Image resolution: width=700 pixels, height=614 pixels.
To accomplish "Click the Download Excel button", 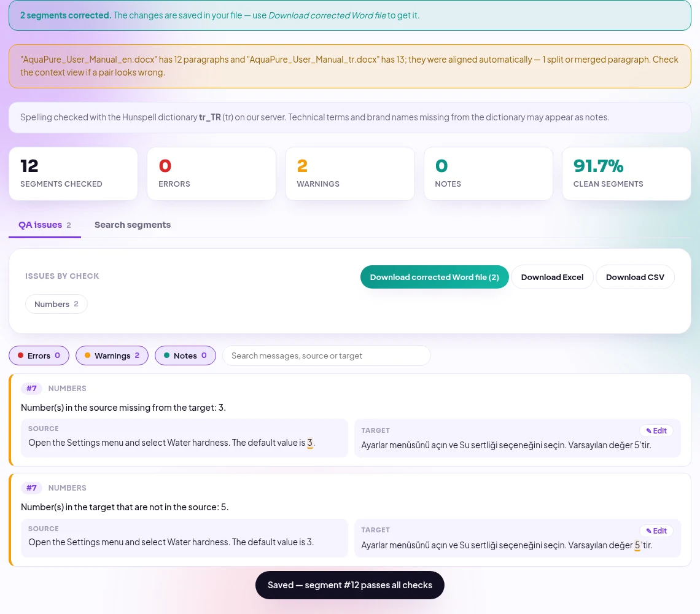I will coord(552,277).
